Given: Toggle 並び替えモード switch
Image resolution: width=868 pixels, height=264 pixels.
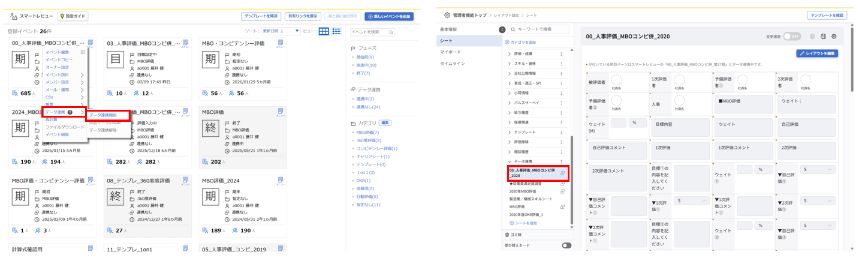Looking at the screenshot, I should 566,245.
